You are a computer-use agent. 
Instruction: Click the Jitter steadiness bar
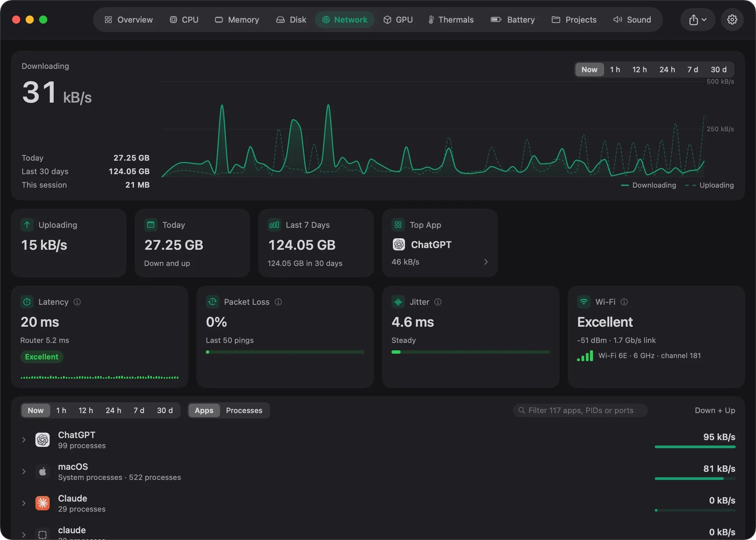point(470,352)
